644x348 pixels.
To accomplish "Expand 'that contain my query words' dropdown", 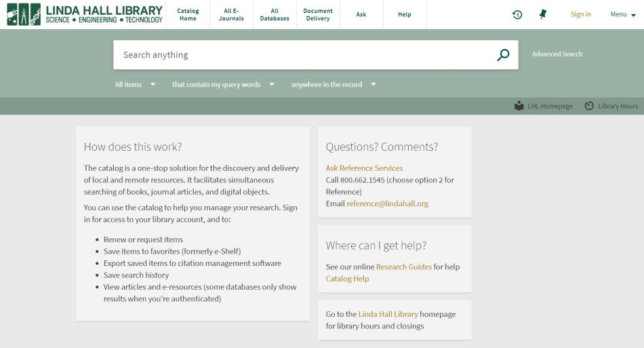I will 223,84.
